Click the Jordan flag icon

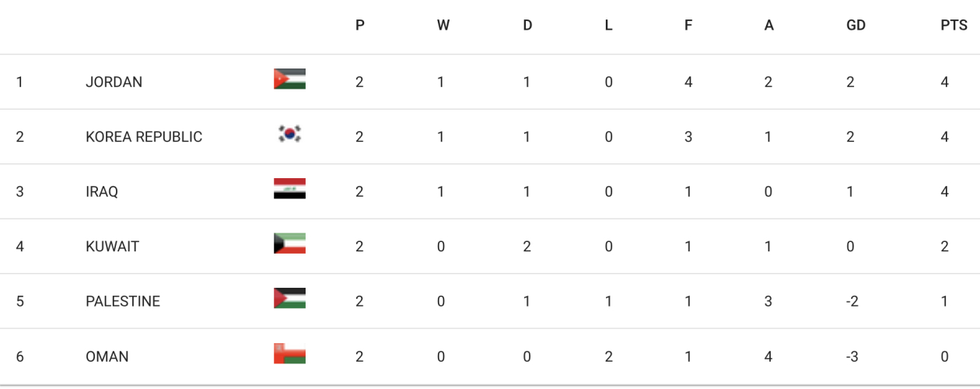pyautogui.click(x=289, y=79)
